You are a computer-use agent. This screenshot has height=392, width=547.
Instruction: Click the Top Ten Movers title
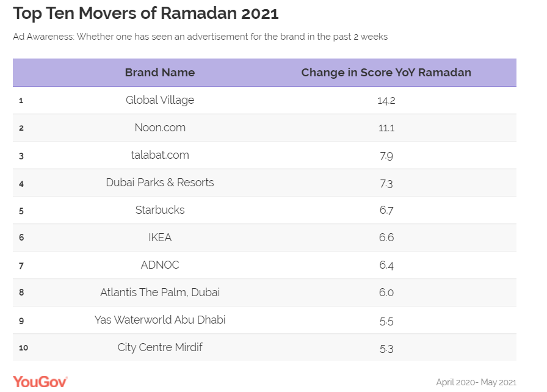[146, 13]
